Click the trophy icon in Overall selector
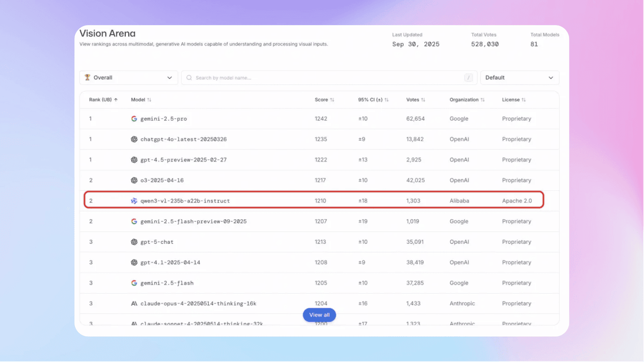This screenshot has width=644, height=362. point(88,77)
